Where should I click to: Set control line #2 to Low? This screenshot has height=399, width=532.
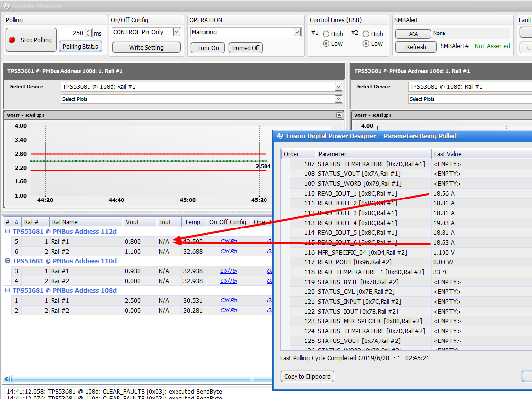click(366, 43)
